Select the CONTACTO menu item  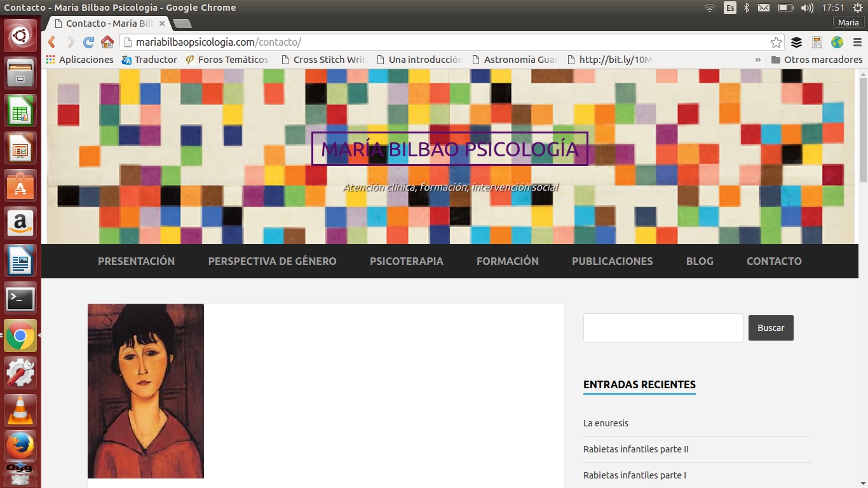coord(774,261)
